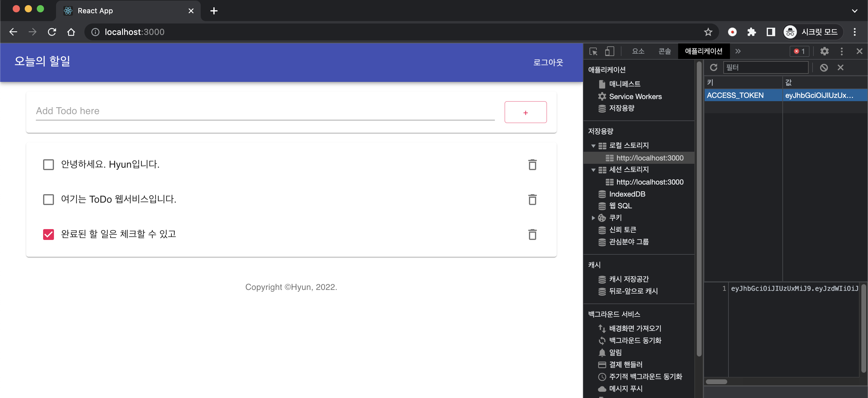Screen dimensions: 868x398
Task: Switch to the 콘솔 Console tab
Action: click(664, 51)
